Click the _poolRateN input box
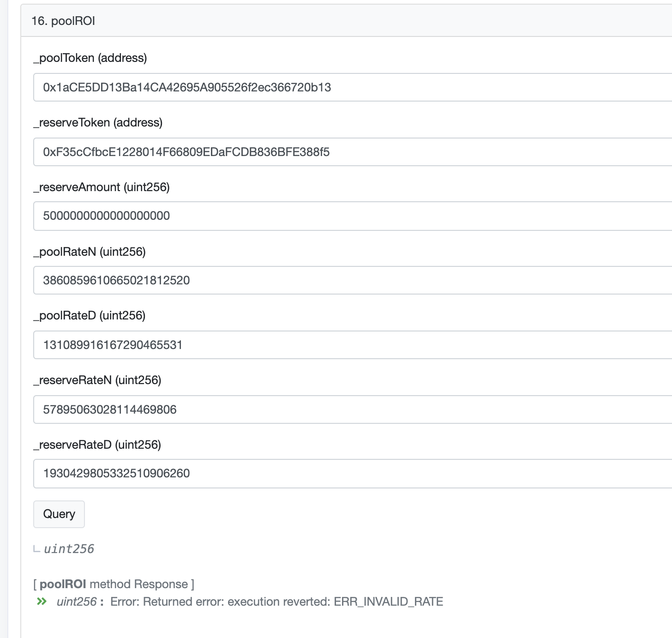 click(277, 280)
